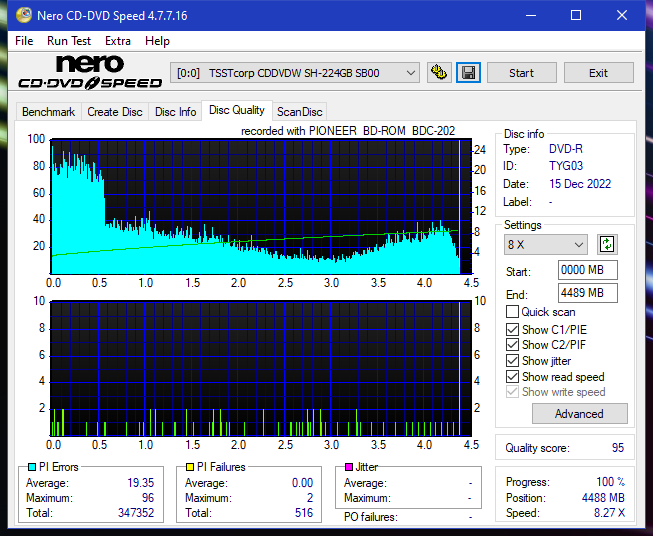Open the drive selection dropdown
The width and height of the screenshot is (653, 536).
point(294,73)
